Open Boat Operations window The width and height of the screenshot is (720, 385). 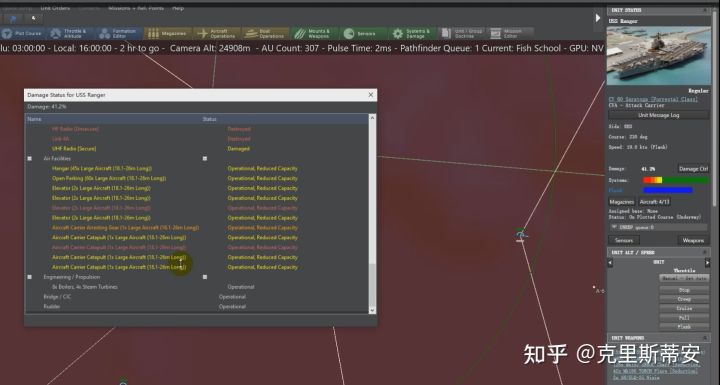click(x=265, y=33)
